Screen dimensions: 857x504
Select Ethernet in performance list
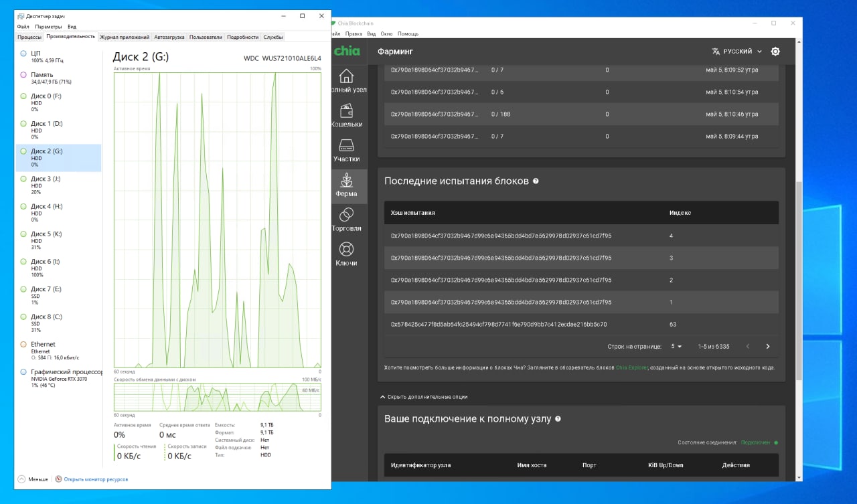(59, 350)
